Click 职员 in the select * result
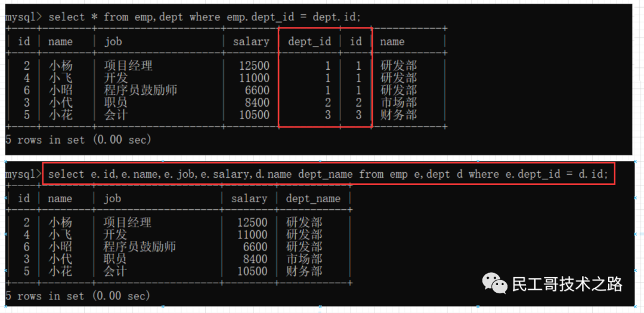644x313 pixels. (x=116, y=103)
